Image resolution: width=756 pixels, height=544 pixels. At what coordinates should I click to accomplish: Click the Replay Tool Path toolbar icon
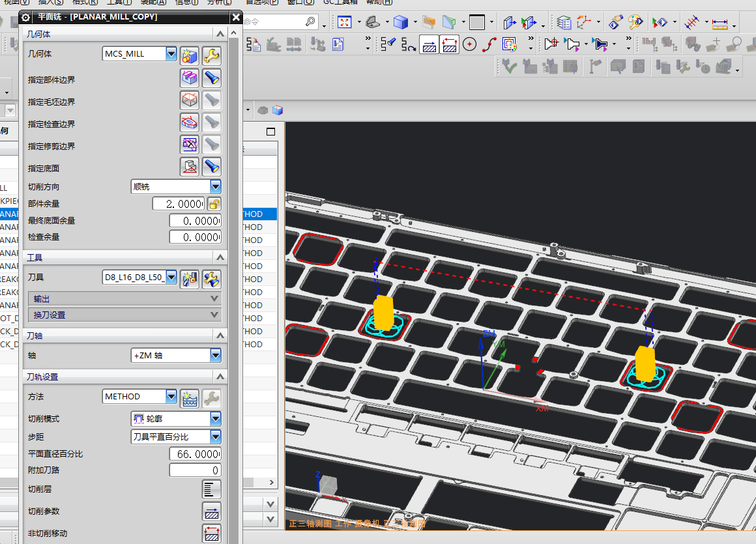(409, 45)
